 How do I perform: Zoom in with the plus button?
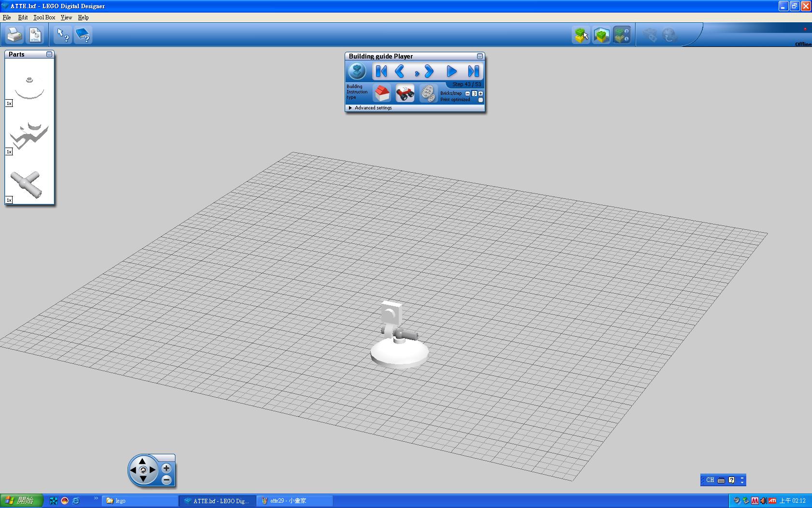(x=166, y=468)
